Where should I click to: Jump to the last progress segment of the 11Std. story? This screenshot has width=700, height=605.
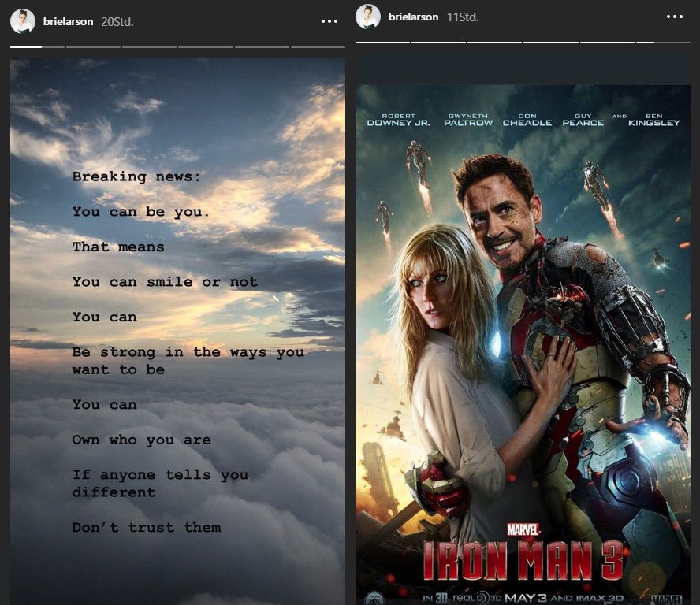[x=664, y=43]
